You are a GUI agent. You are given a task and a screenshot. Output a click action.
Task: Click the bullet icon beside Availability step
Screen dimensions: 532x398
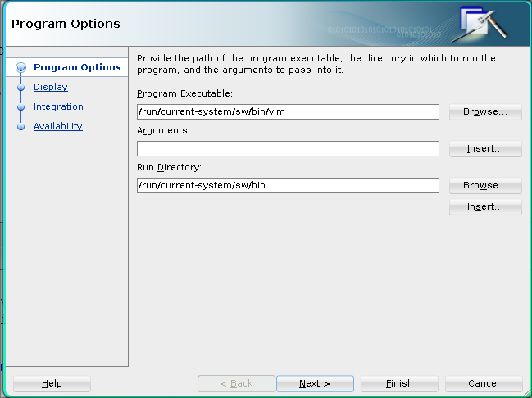coord(21,126)
